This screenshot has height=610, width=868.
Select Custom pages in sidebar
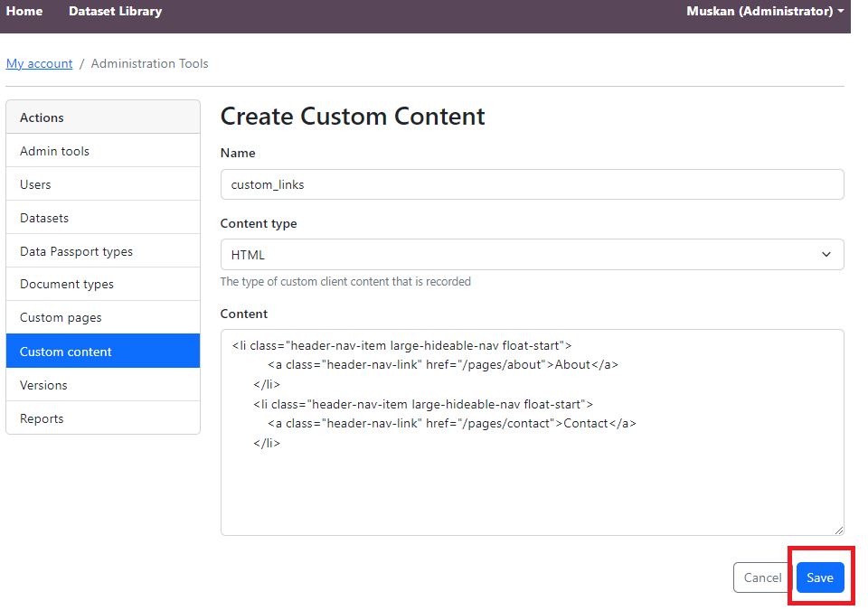[x=61, y=317]
